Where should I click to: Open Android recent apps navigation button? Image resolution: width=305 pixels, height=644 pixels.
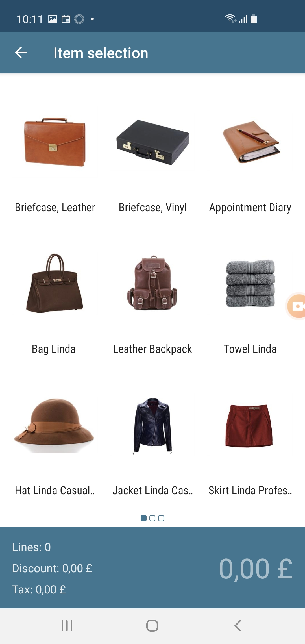coord(67,626)
